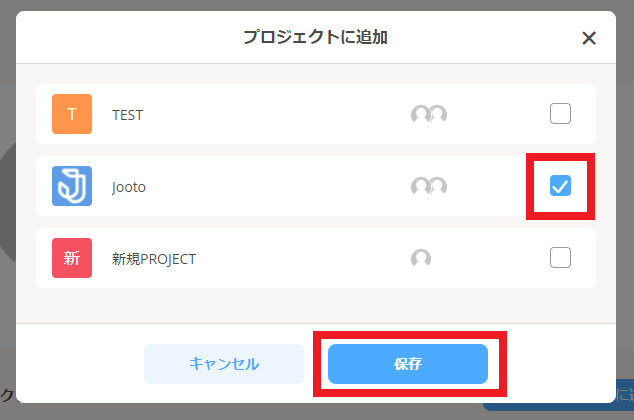The image size is (634, 420).
Task: Select the Jooto project name
Action: [x=129, y=187]
